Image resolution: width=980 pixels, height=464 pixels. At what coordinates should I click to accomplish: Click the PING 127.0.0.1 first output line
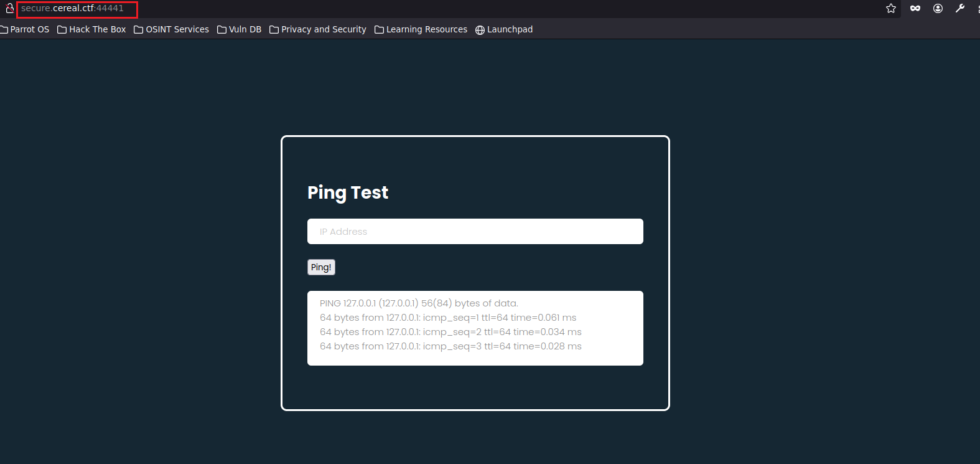point(419,303)
